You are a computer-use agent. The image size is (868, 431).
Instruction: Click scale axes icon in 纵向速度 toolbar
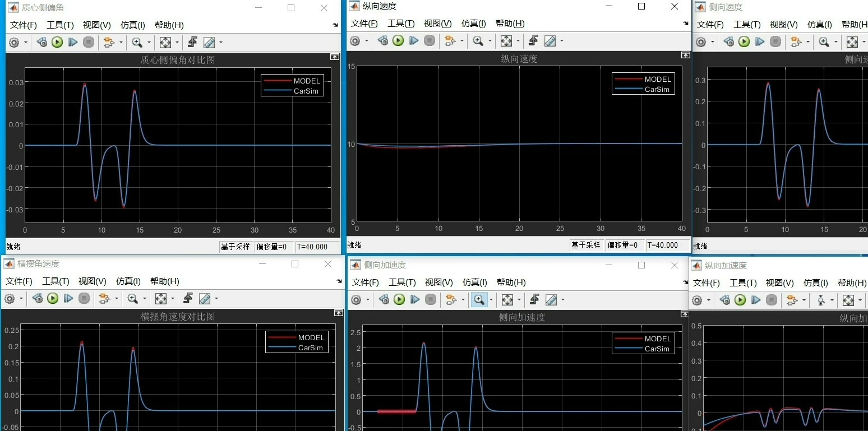coord(506,40)
